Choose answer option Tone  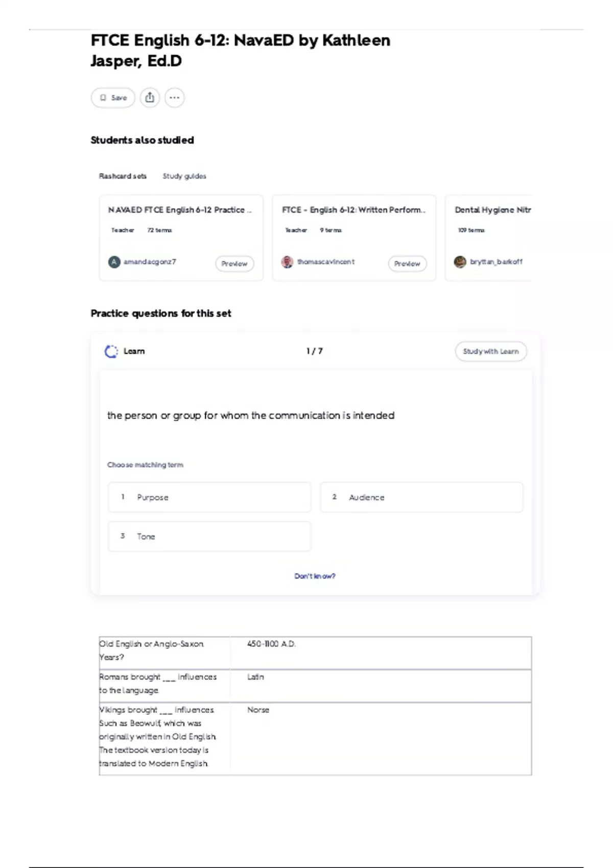point(209,536)
